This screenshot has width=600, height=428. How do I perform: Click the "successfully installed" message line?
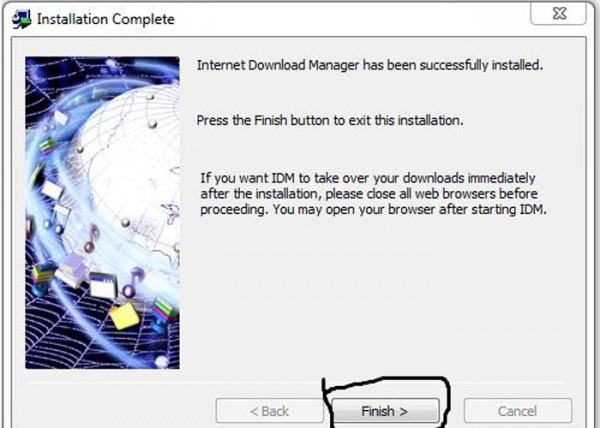pos(370,65)
